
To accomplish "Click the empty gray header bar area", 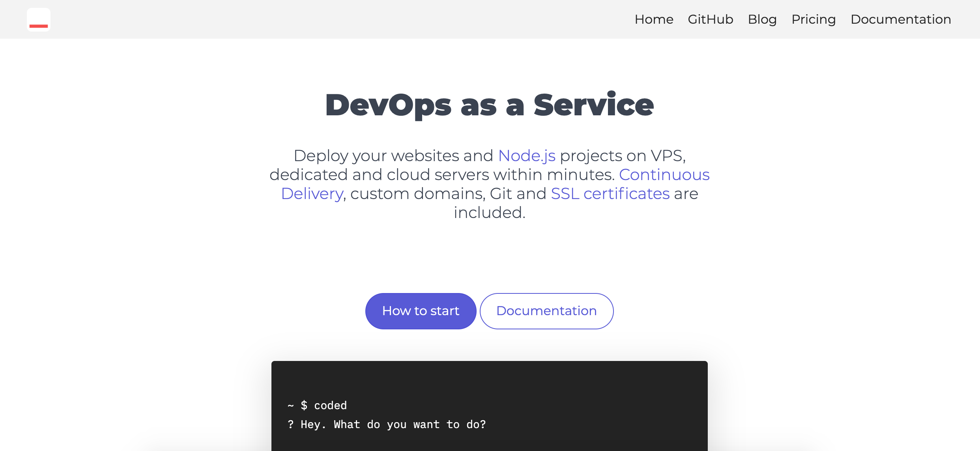I will [x=316, y=19].
